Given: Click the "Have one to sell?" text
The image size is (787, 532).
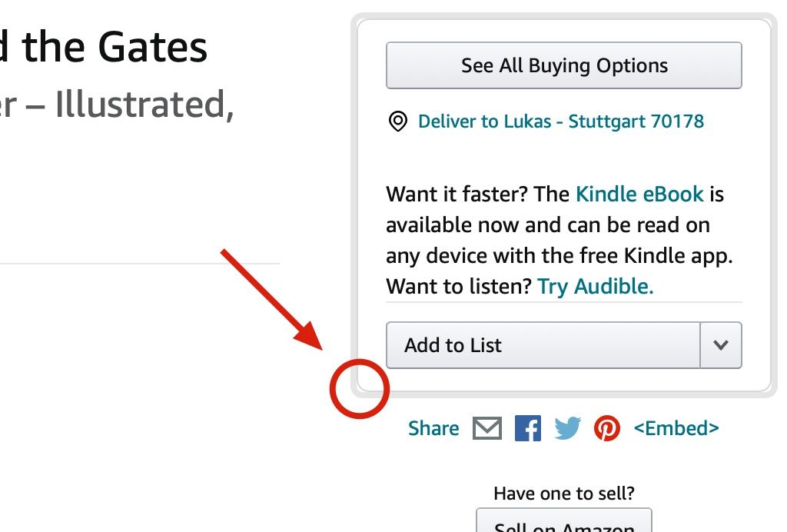Looking at the screenshot, I should (x=563, y=494).
